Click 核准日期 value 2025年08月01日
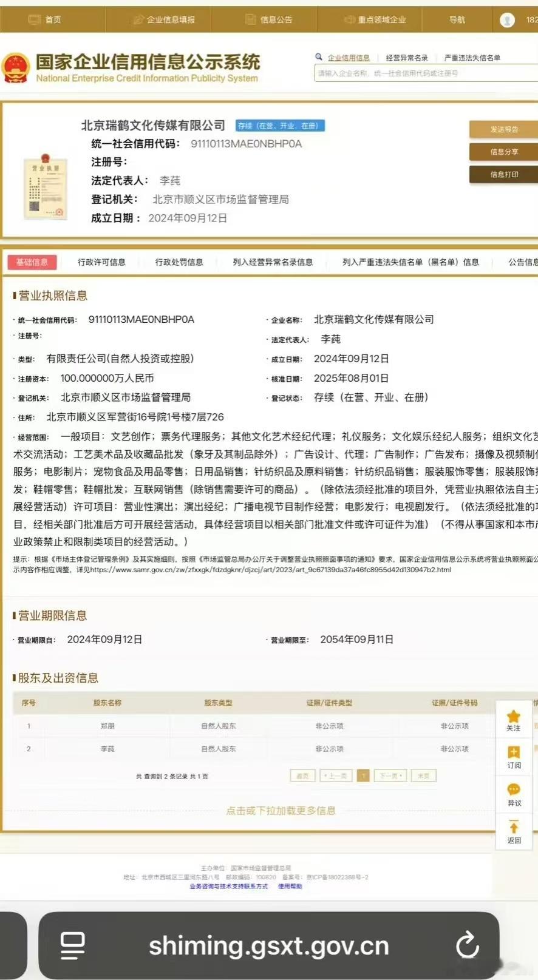The image size is (538, 980). [x=351, y=378]
